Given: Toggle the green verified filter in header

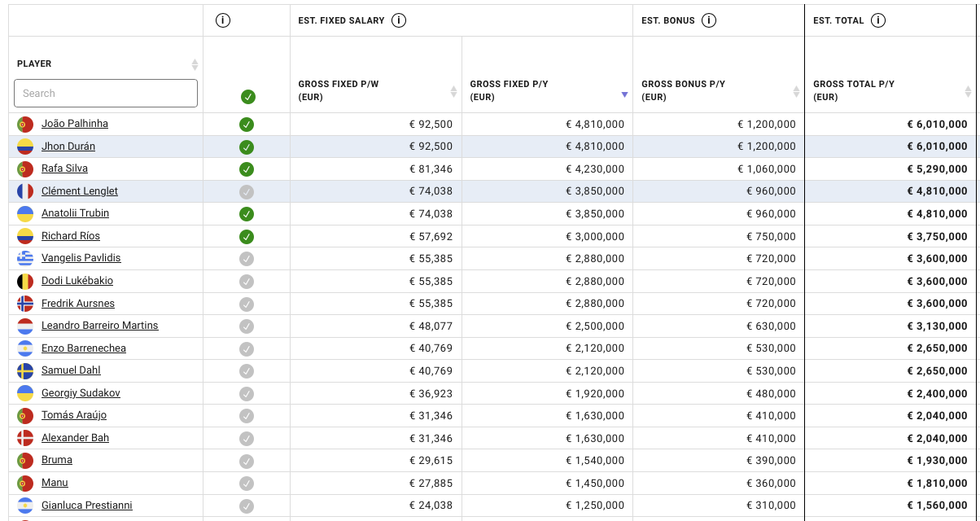Looking at the screenshot, I should (248, 97).
